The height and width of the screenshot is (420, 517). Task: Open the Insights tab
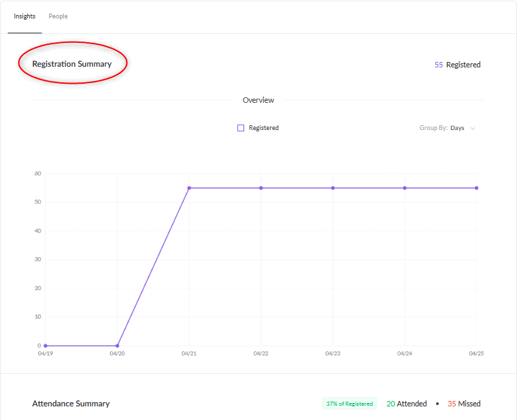pyautogui.click(x=24, y=16)
